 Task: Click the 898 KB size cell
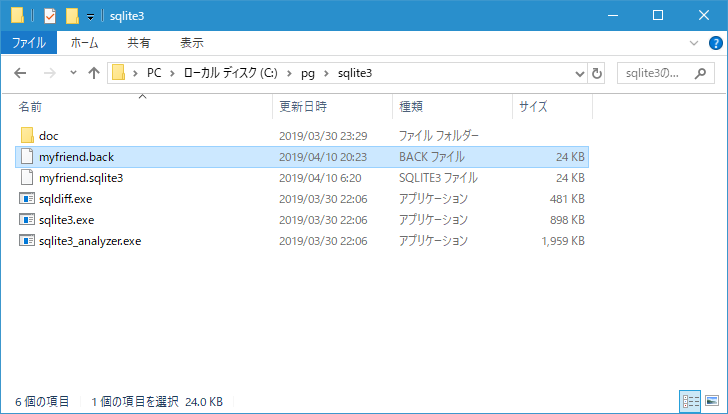[567, 220]
